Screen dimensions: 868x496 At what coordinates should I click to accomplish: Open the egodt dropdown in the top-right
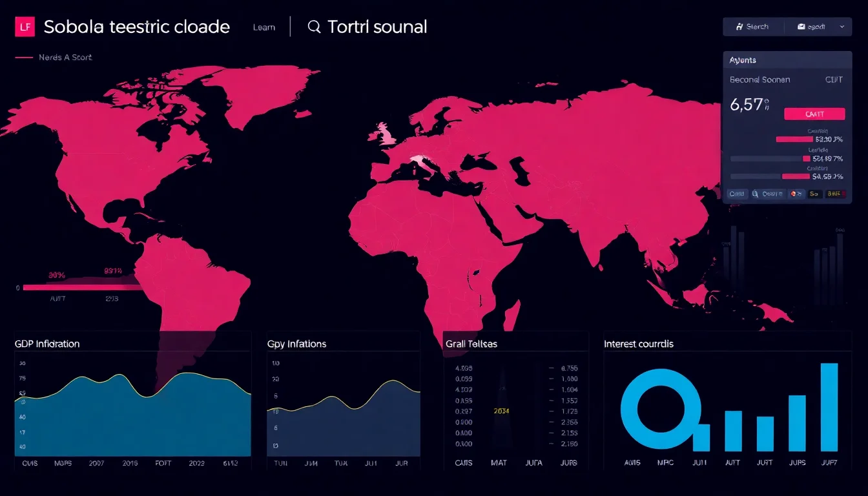pos(842,26)
